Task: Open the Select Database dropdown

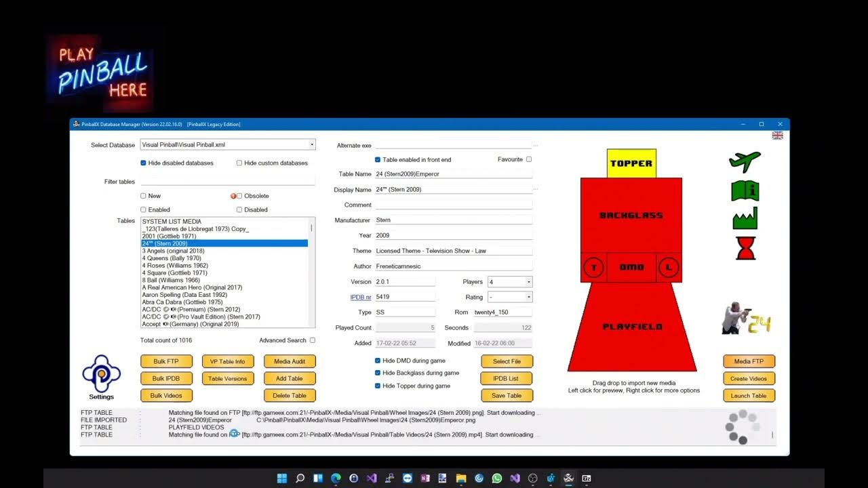Action: pos(312,144)
